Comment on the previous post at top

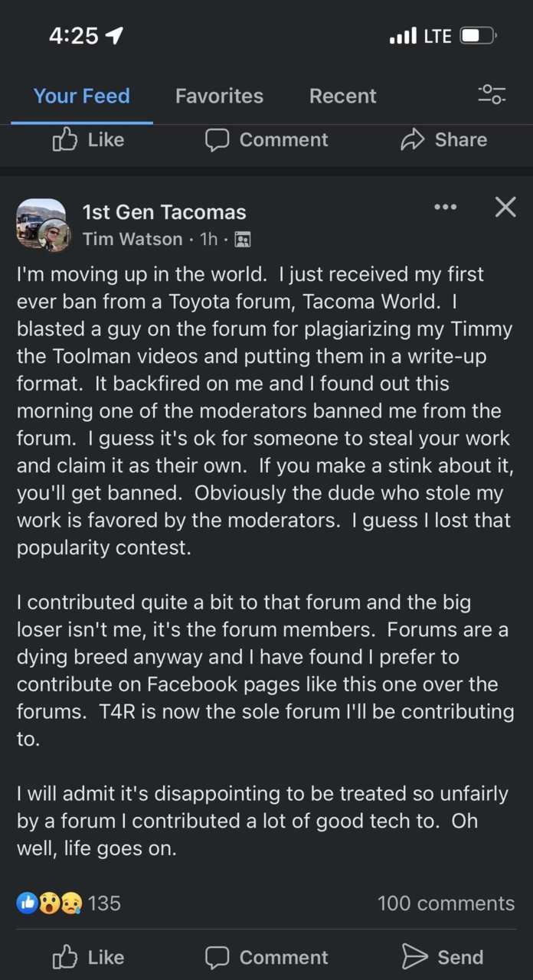(x=266, y=139)
